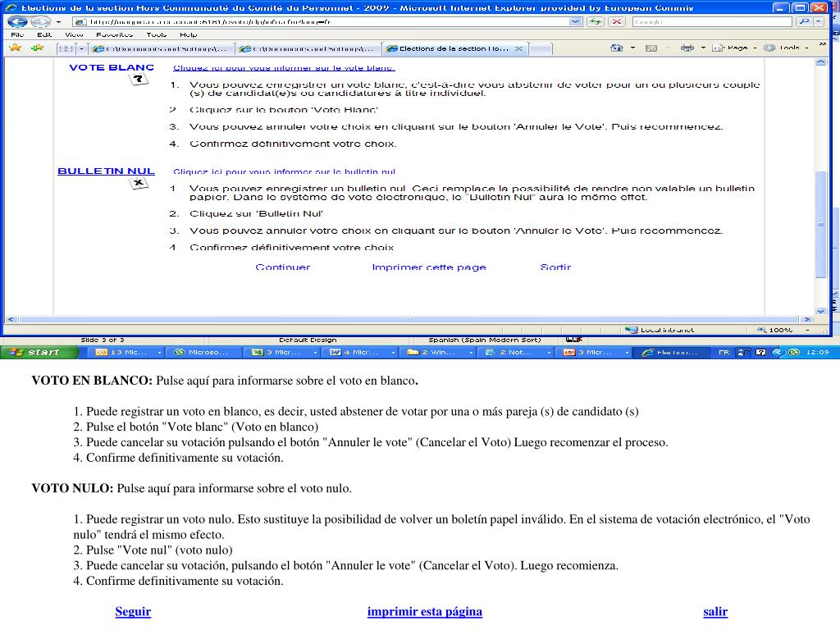Image resolution: width=840 pixels, height=630 pixels.
Task: Open the Edit menu
Action: click(44, 34)
